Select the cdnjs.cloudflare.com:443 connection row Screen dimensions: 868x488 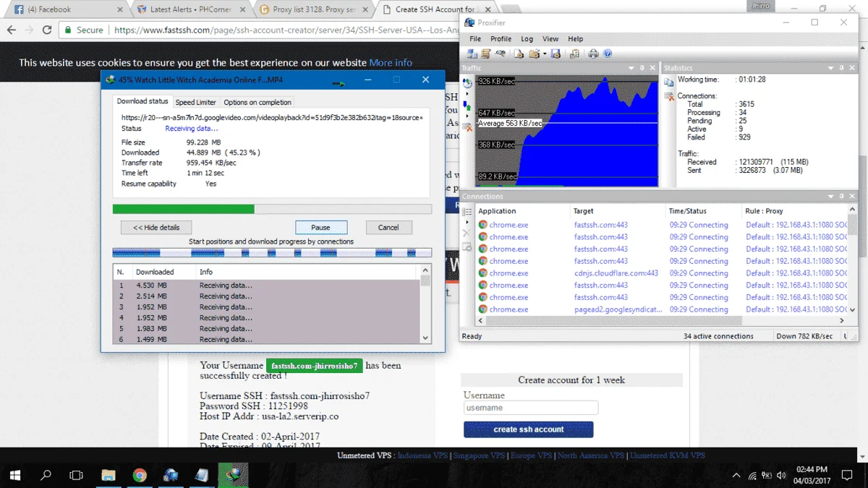click(662, 273)
